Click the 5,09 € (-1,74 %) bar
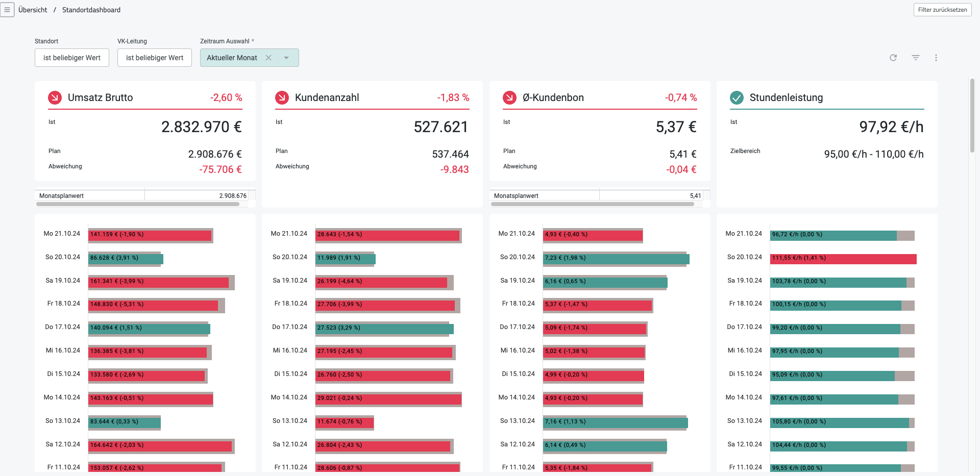The image size is (980, 476). coord(595,328)
